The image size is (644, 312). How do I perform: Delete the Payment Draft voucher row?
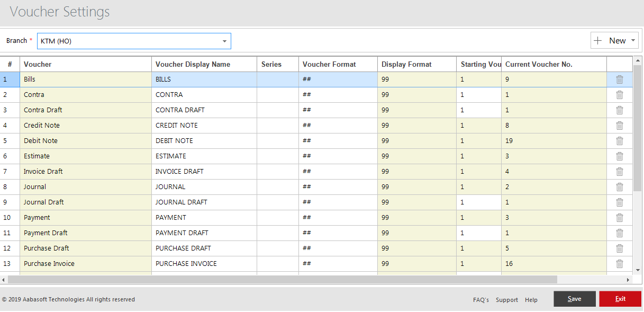(x=620, y=233)
